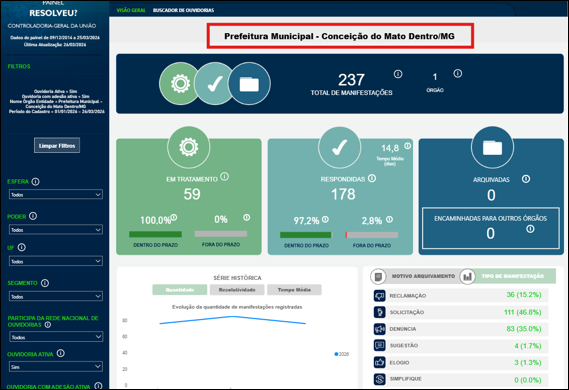Open info icon next to Segmento filter
This screenshot has width=569, height=390.
[x=45, y=283]
